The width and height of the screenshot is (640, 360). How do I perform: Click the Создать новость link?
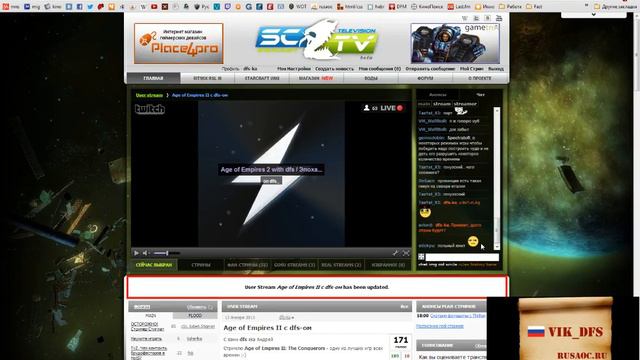(334, 69)
